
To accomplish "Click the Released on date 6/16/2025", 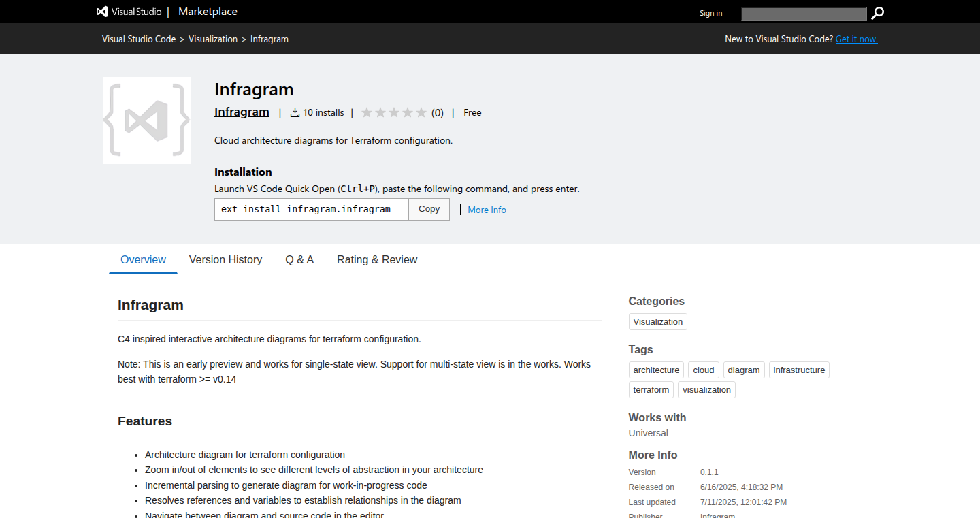I will pyautogui.click(x=741, y=487).
